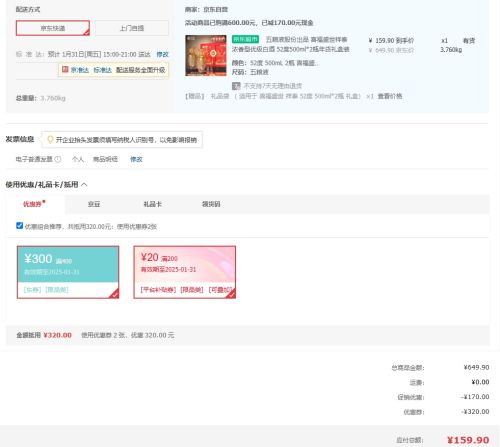The width and height of the screenshot is (500, 447).
Task: Deselect the ¥20 pink coupon card
Action: 185,272
